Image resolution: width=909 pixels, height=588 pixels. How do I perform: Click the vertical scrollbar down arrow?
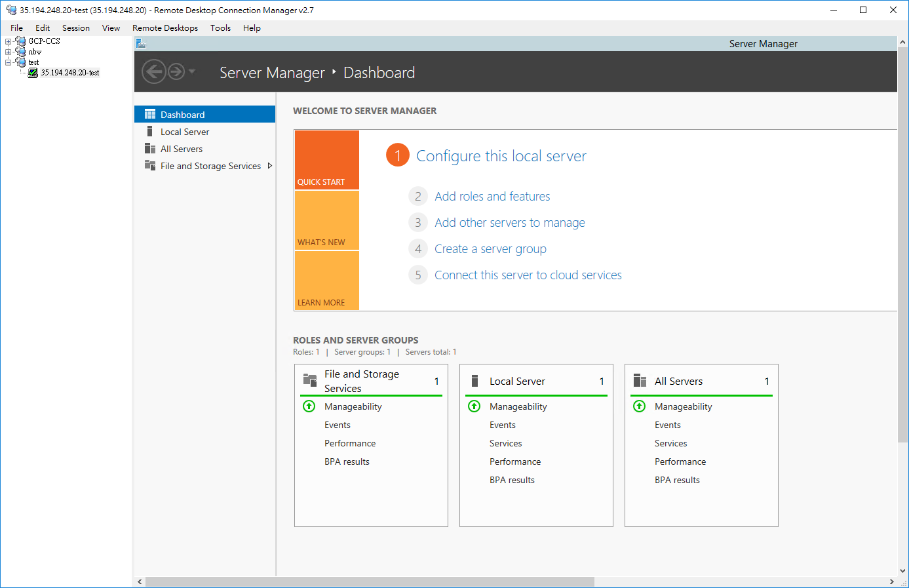point(902,571)
